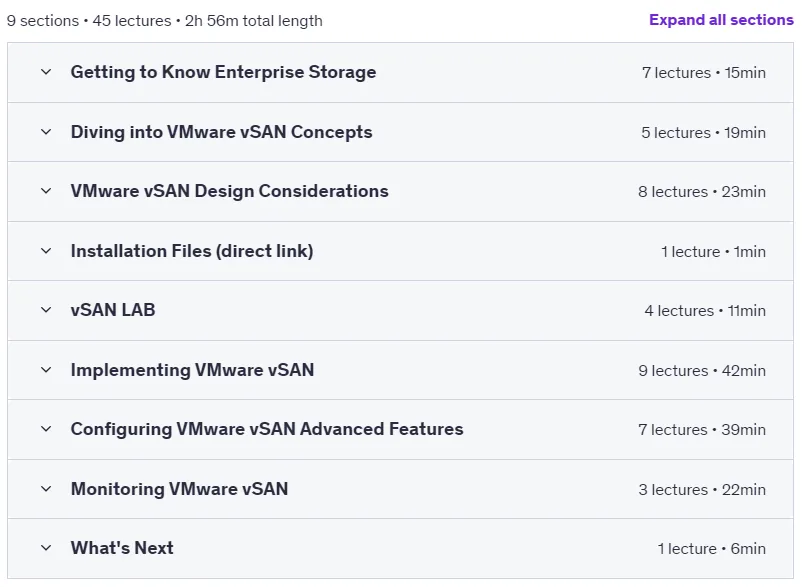Open Monitoring VMware vSAN section title

pos(179,489)
